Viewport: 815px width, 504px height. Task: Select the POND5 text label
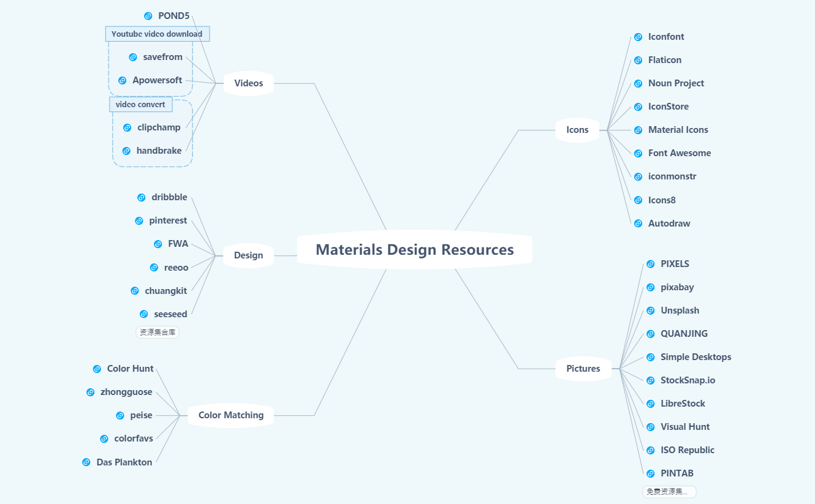point(174,16)
